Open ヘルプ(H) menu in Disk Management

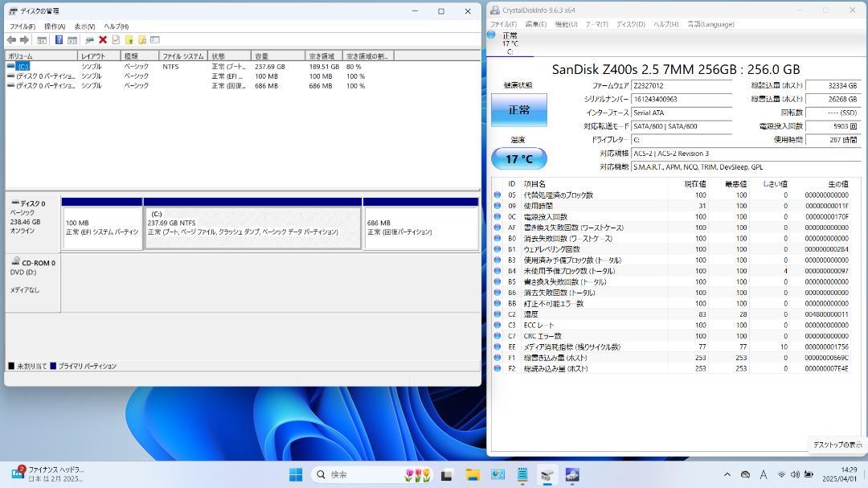tap(117, 27)
